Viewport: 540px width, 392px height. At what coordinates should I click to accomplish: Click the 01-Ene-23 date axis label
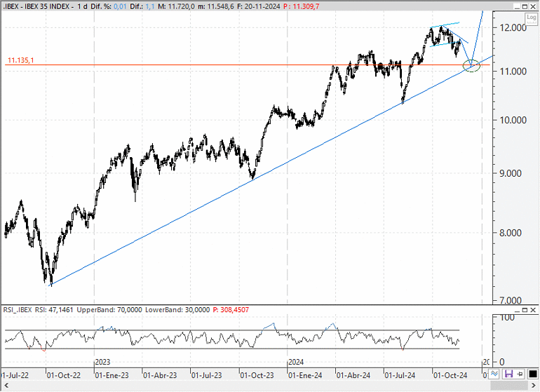[x=112, y=375]
